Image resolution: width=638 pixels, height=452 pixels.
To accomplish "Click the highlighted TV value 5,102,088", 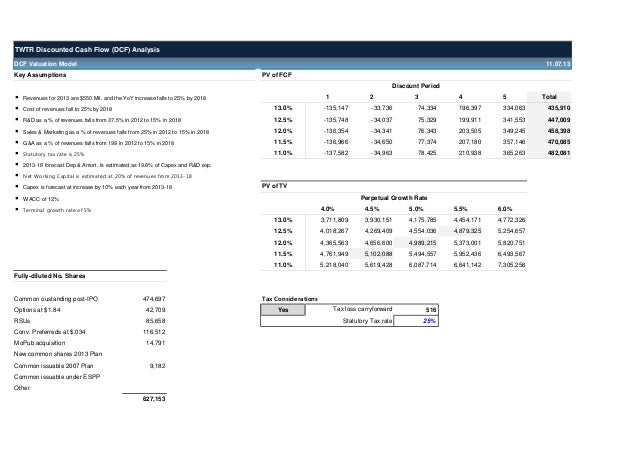I will pyautogui.click(x=378, y=253).
